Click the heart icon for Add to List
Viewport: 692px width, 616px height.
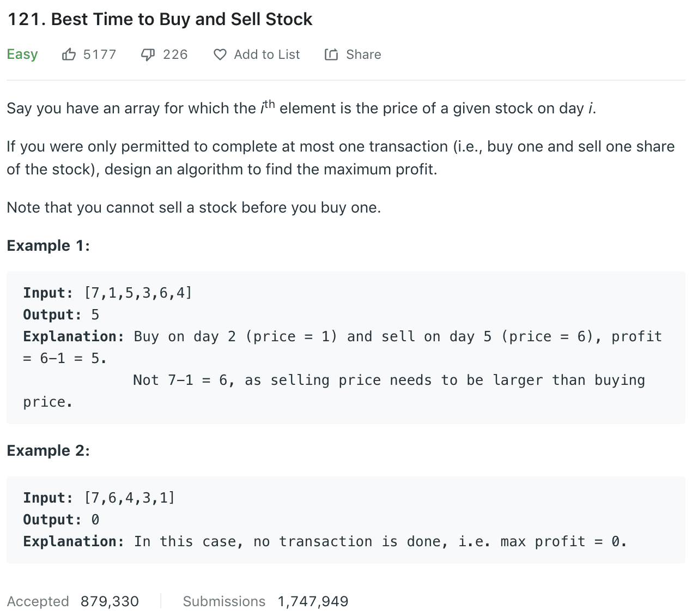tap(220, 55)
